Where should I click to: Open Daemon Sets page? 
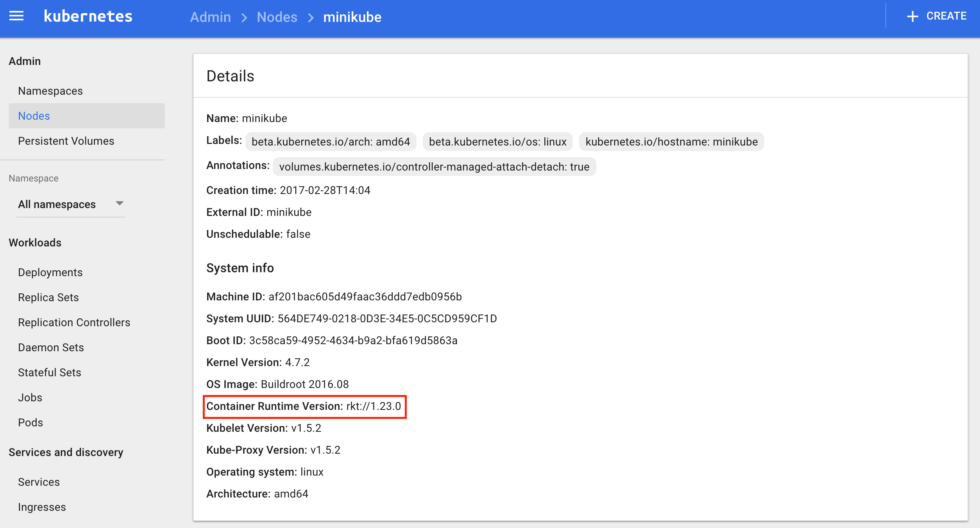pos(51,347)
